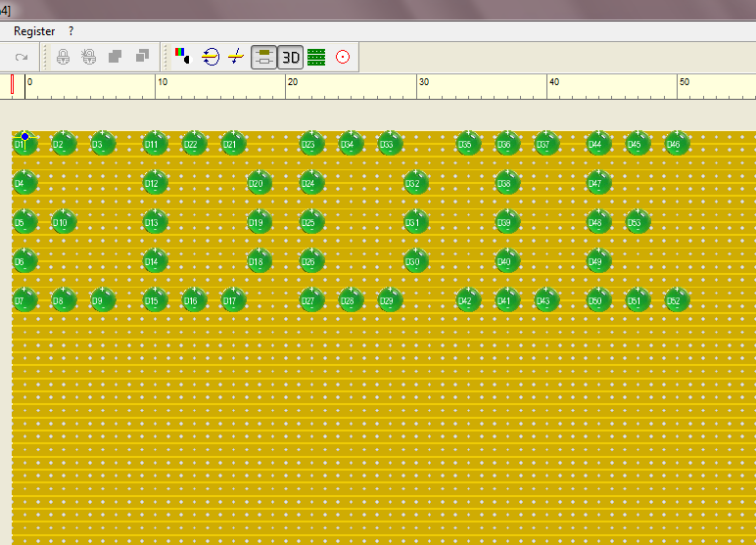Viewport: 756px width, 545px height.
Task: Select LED D49 on the board
Action: click(598, 260)
